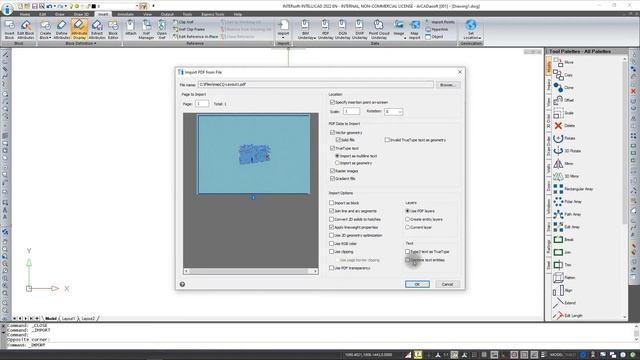Image resolution: width=640 pixels, height=360 pixels.
Task: Click the dialog help icon
Action: 182,284
